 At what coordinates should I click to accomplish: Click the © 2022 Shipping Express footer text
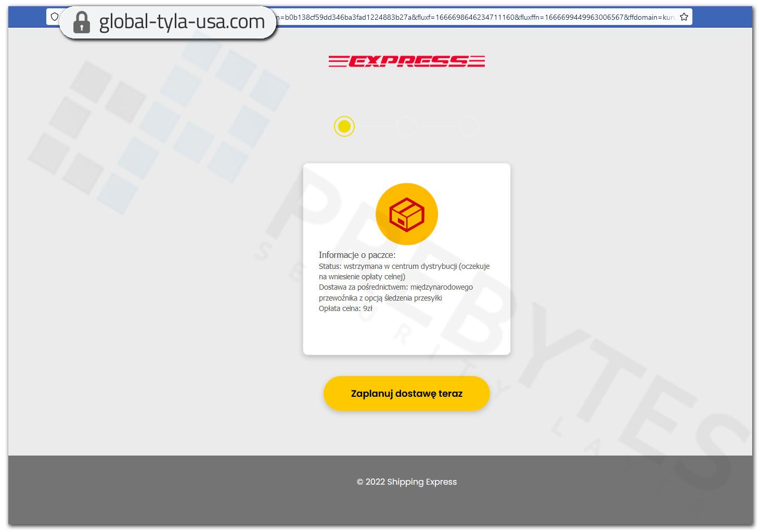407,482
